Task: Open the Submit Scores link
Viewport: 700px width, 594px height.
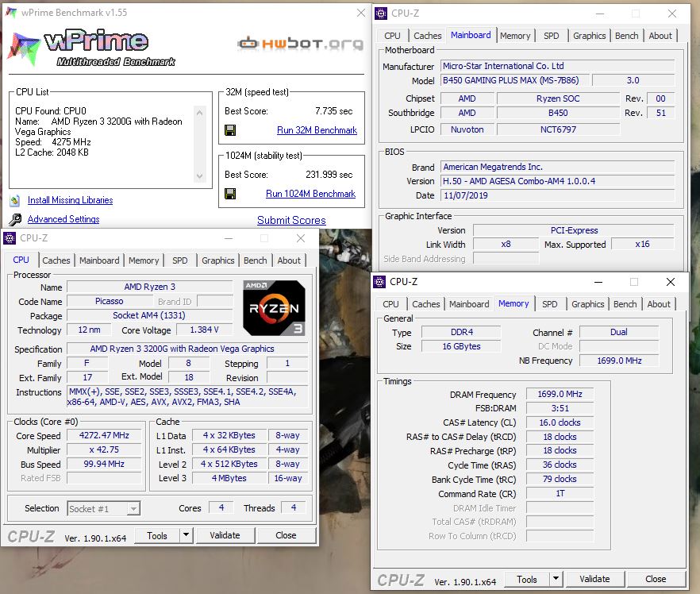Action: coord(291,220)
